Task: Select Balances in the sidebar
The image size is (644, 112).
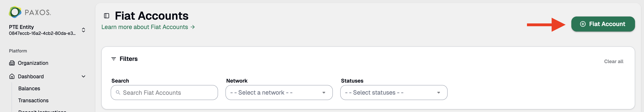Action: click(x=29, y=88)
